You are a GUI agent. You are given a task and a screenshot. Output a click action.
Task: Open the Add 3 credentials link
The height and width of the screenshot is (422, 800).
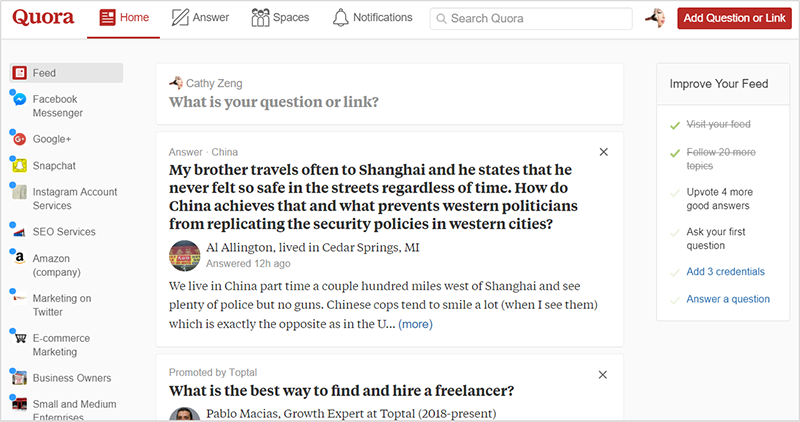(x=726, y=271)
